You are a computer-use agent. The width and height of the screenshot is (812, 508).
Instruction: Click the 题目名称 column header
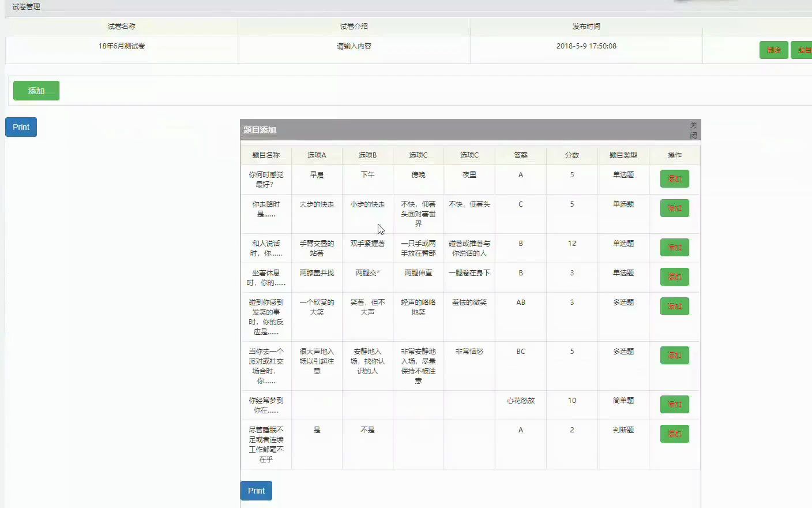coord(266,155)
